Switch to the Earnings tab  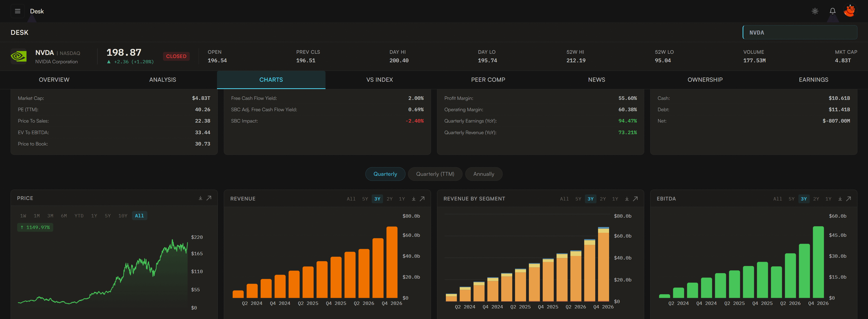click(x=813, y=80)
